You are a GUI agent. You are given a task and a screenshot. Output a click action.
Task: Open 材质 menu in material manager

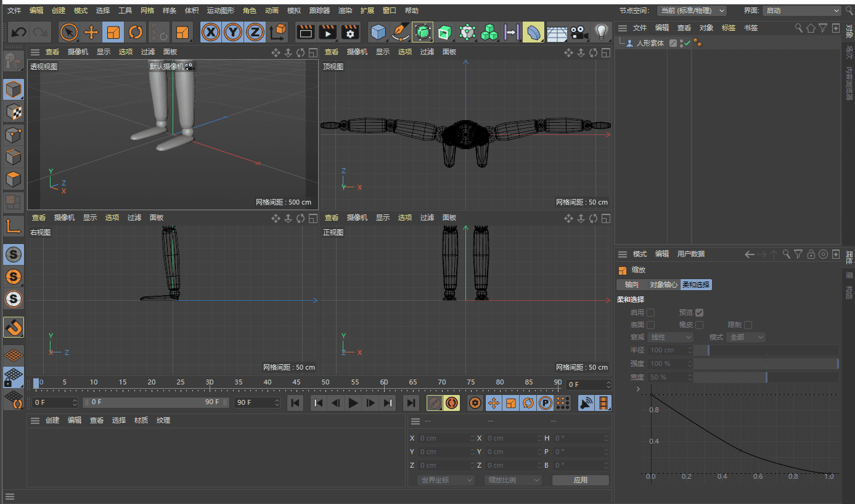(141, 420)
